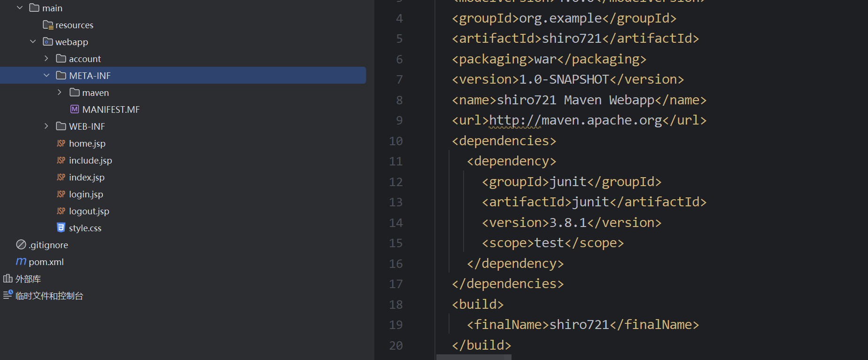Screen dimensions: 868x360
Task: Open logout.jsp from the webapp folder
Action: coord(89,211)
